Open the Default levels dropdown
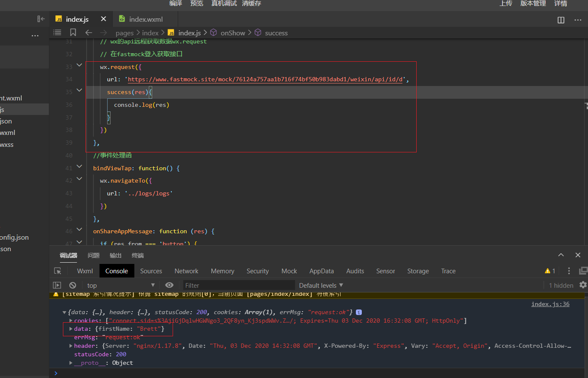Screen dimensions: 588x378 [321, 285]
